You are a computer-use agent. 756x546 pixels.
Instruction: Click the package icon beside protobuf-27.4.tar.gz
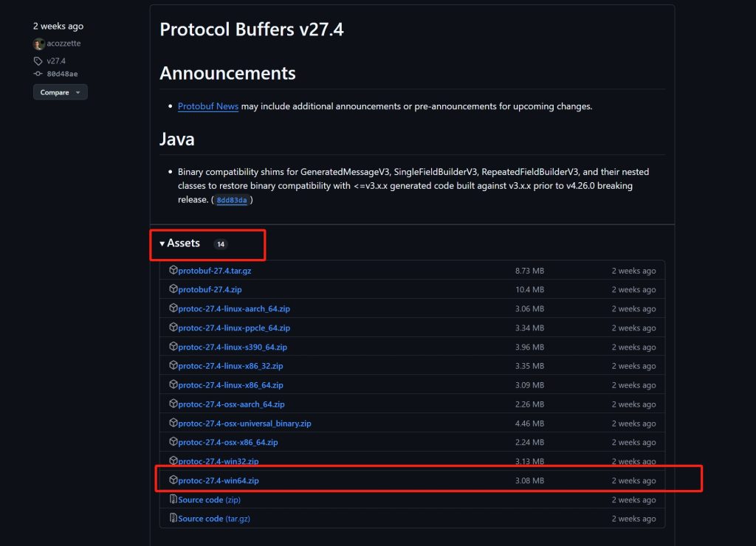coord(174,270)
